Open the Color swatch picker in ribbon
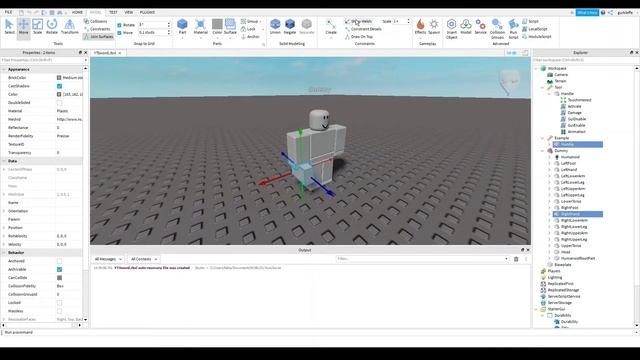Viewport: 640px width, 360px height. tap(217, 27)
